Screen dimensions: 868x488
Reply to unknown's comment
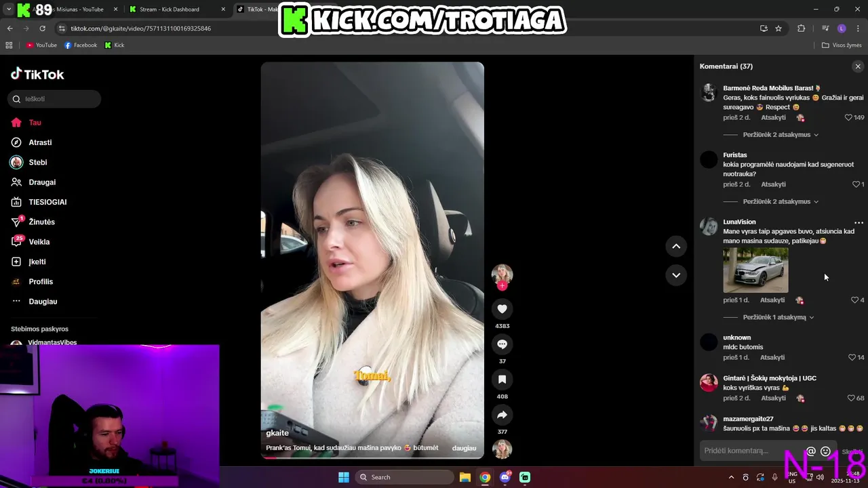point(772,358)
